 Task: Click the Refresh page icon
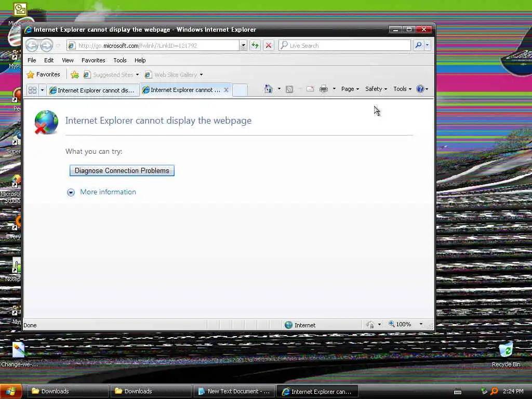255,45
